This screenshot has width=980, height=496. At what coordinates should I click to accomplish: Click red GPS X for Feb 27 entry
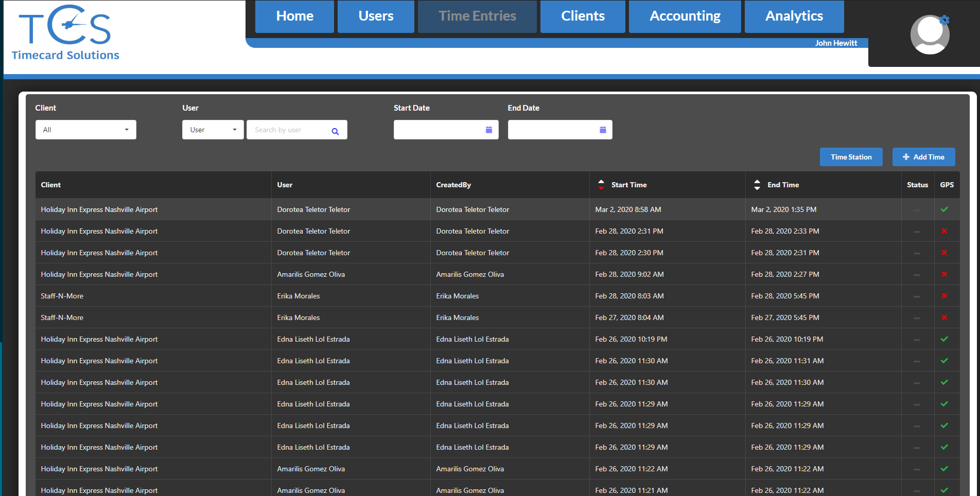tap(944, 317)
